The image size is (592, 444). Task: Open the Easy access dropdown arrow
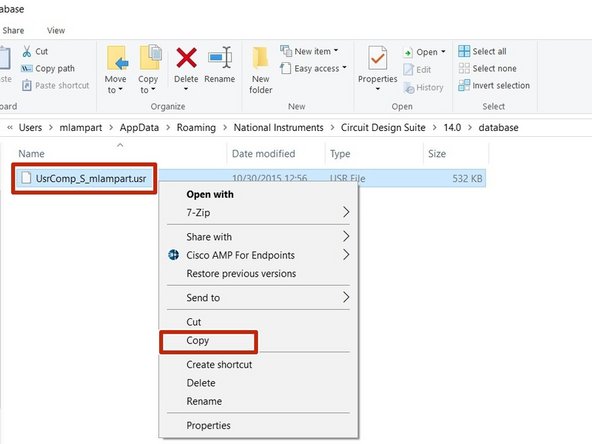[344, 68]
